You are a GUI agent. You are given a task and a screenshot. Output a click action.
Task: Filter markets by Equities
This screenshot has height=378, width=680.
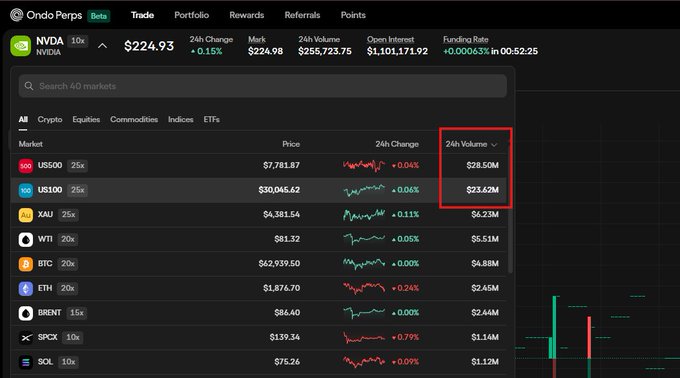[86, 119]
